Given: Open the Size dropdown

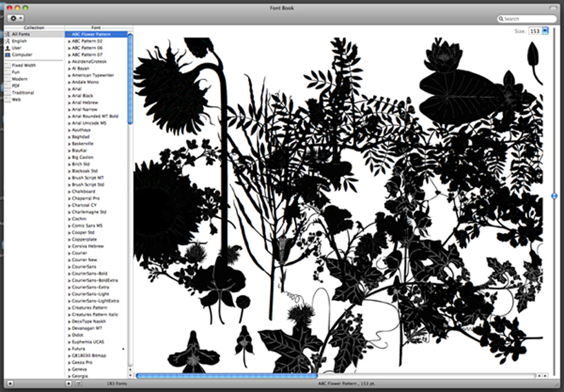Looking at the screenshot, I should tap(545, 31).
